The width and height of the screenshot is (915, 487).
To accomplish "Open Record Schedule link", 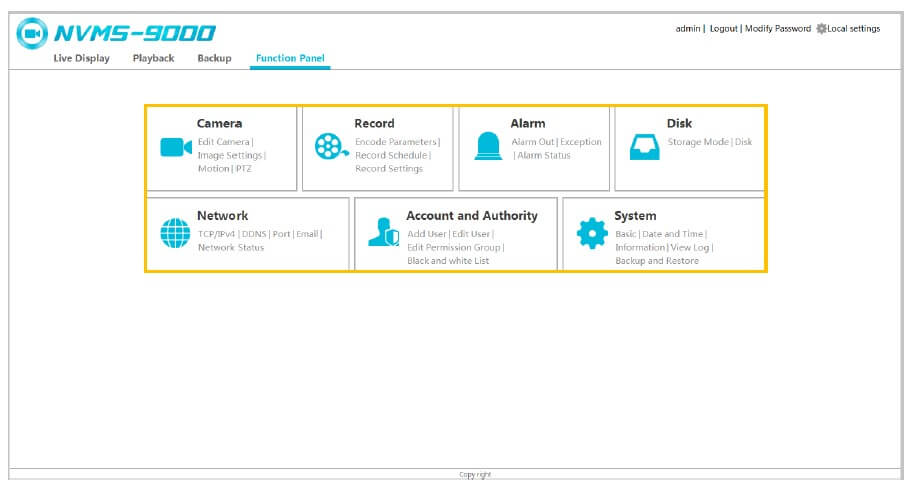I will point(391,155).
